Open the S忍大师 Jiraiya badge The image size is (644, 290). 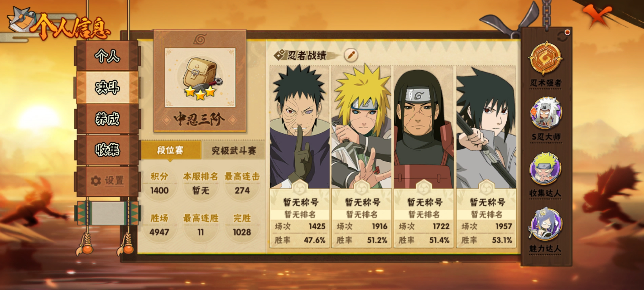pyautogui.click(x=546, y=119)
